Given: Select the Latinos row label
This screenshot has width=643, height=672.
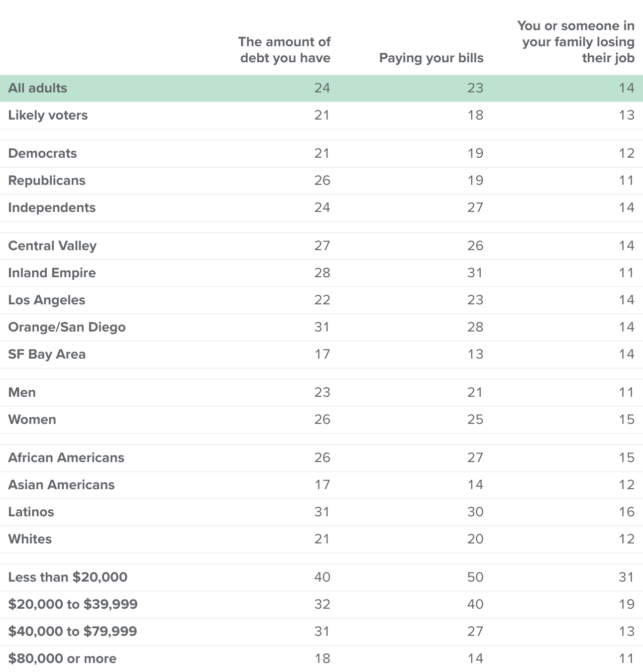Looking at the screenshot, I should pos(31,512).
